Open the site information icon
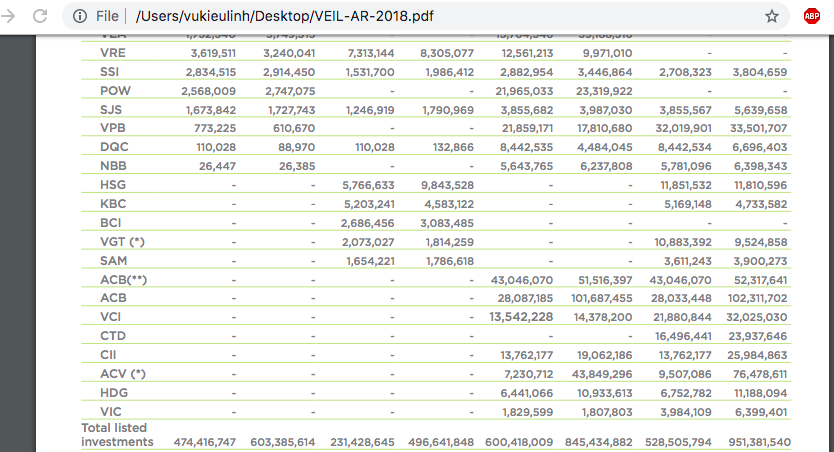This screenshot has height=452, width=834. (x=78, y=16)
